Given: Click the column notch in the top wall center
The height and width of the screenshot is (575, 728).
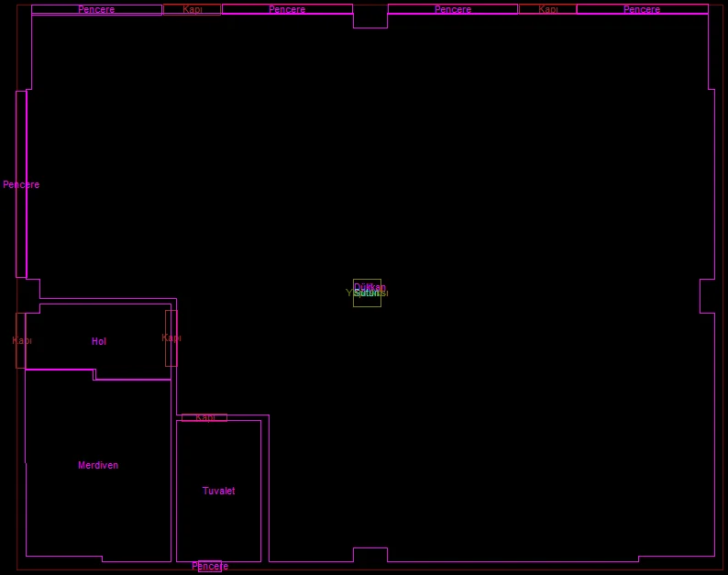Looking at the screenshot, I should (x=370, y=17).
